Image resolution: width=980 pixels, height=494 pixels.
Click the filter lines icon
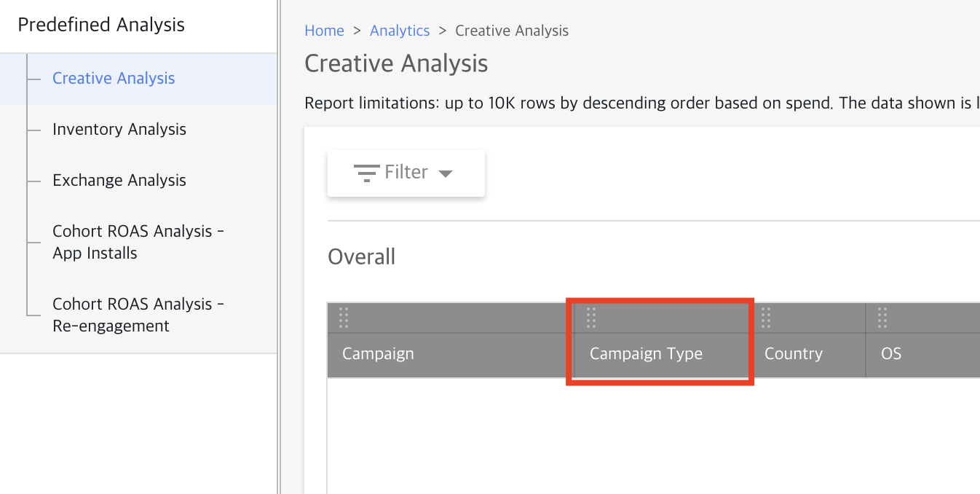tap(366, 173)
